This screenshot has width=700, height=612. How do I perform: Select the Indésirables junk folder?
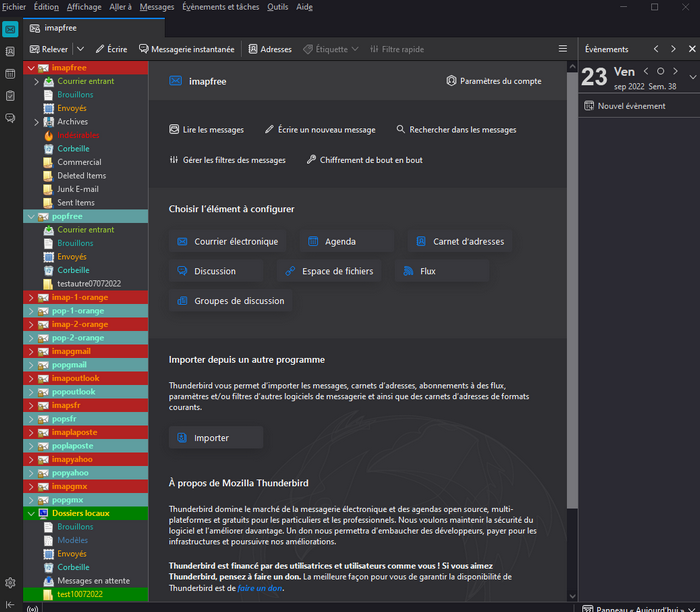coord(86,135)
